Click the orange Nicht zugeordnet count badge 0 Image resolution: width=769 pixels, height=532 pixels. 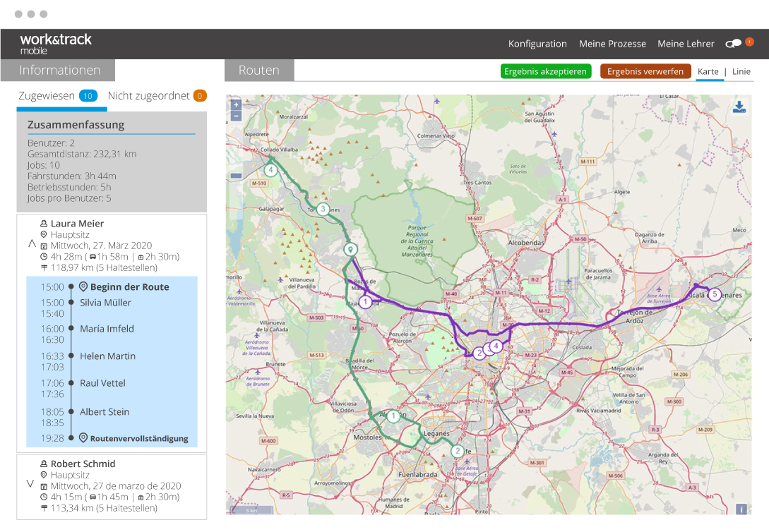200,96
